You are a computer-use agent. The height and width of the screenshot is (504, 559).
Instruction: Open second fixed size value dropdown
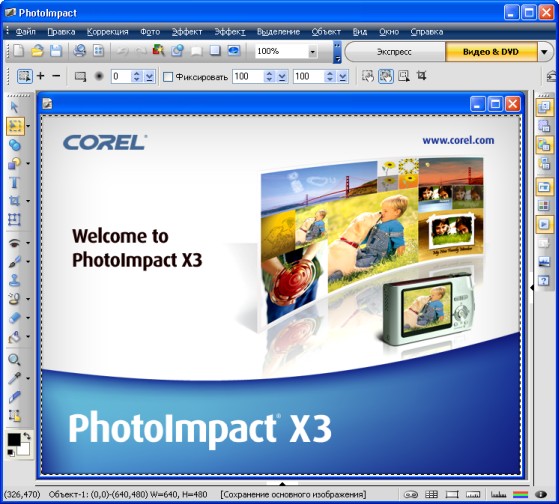tap(343, 76)
